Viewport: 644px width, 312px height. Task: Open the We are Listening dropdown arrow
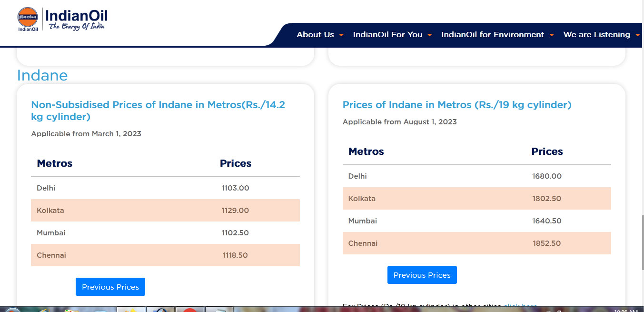[x=637, y=35]
